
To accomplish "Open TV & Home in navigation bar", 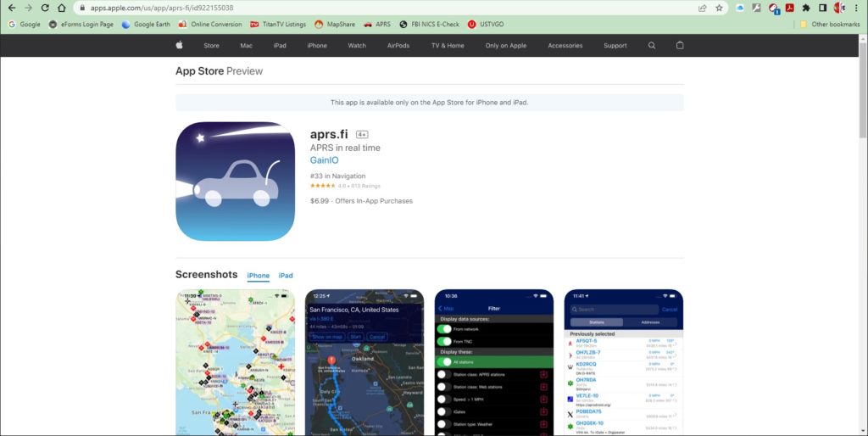I will (448, 46).
